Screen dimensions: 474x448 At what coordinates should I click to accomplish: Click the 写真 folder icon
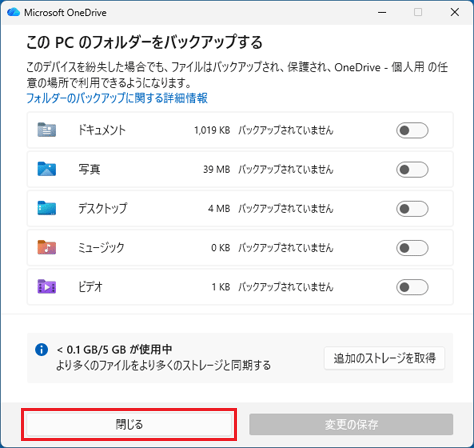47,169
